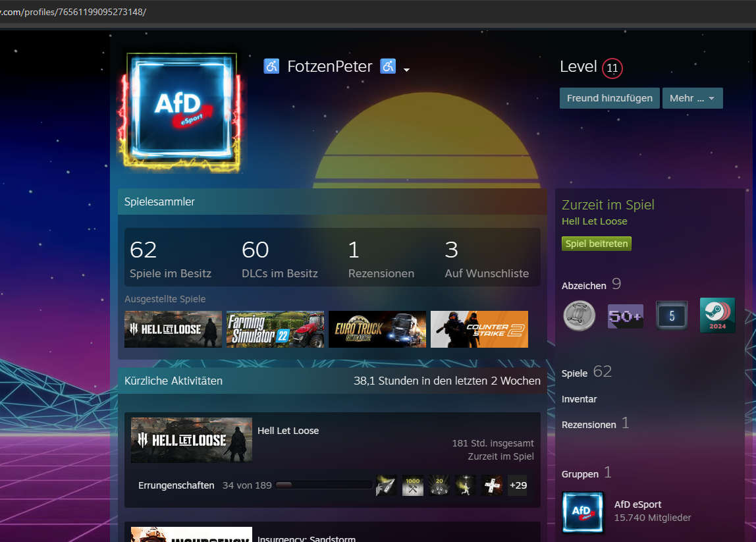This screenshot has width=756, height=542.
Task: Open the Steam 2024 replay badge
Action: (717, 315)
